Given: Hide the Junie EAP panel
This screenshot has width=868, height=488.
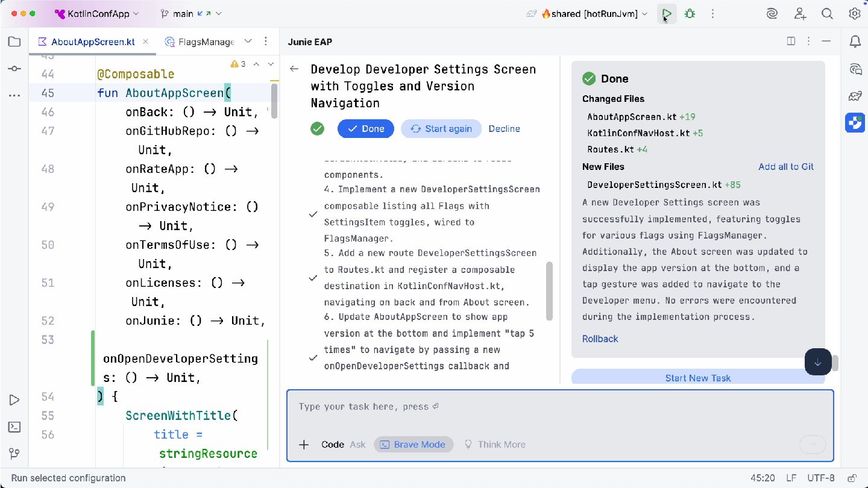Looking at the screenshot, I should coord(826,41).
